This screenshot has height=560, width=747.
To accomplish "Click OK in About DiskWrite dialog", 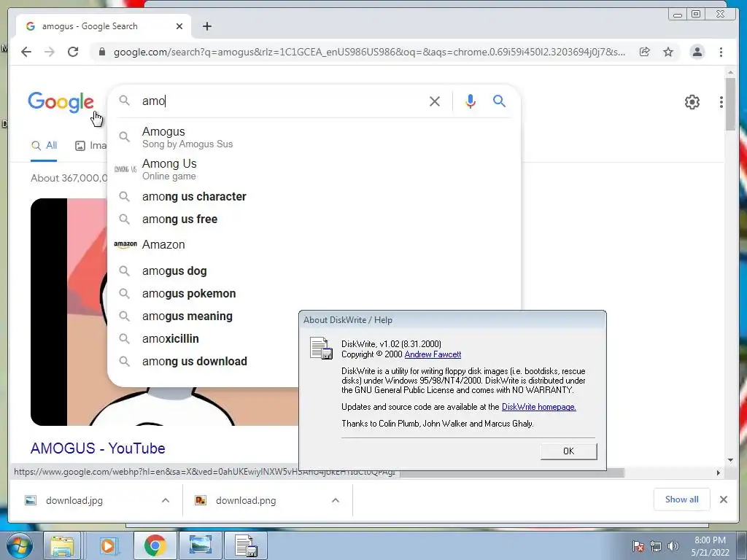I will coord(568,451).
